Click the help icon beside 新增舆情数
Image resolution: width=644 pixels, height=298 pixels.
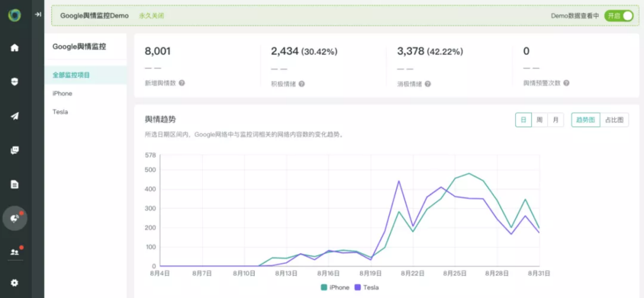click(182, 83)
